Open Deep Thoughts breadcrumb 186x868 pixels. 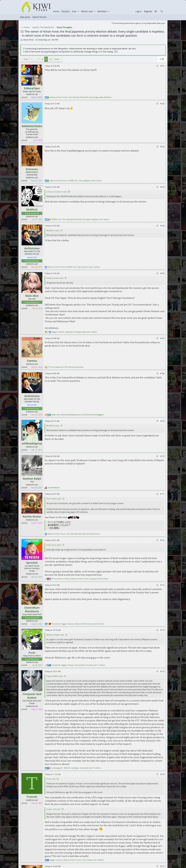(64, 27)
